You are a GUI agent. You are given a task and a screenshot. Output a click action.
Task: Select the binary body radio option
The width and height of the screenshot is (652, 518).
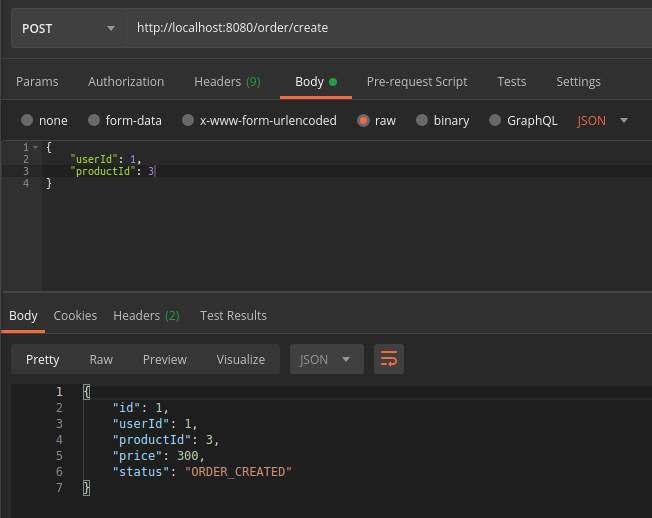point(422,120)
